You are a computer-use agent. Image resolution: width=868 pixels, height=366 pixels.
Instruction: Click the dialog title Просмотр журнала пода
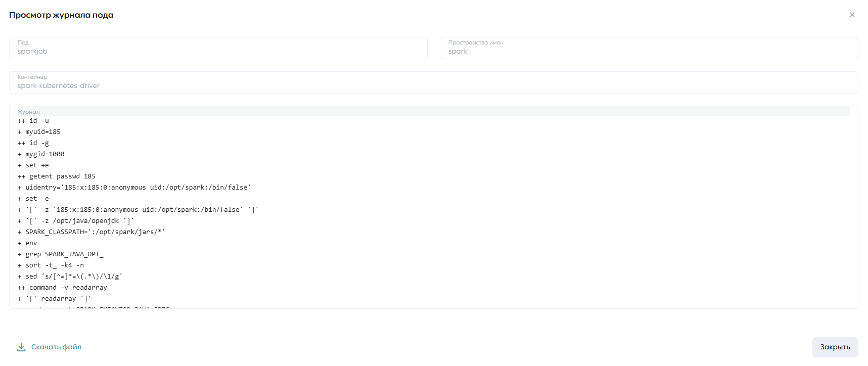[61, 15]
